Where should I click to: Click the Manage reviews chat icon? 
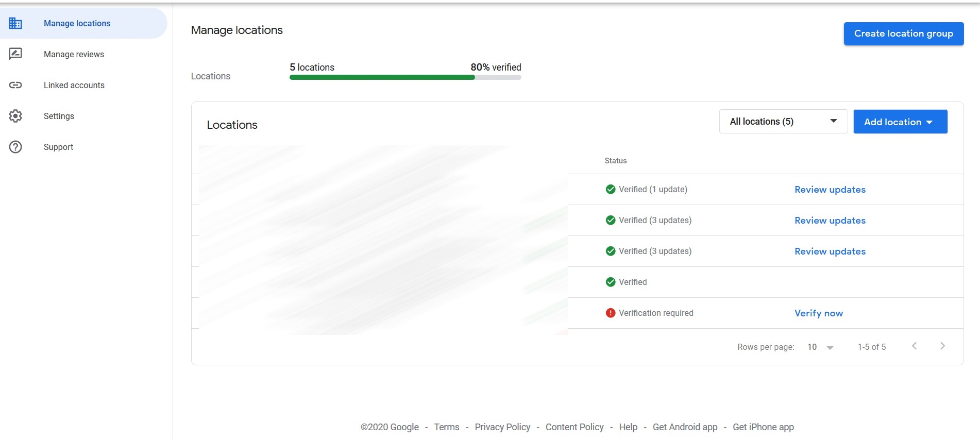(x=15, y=54)
